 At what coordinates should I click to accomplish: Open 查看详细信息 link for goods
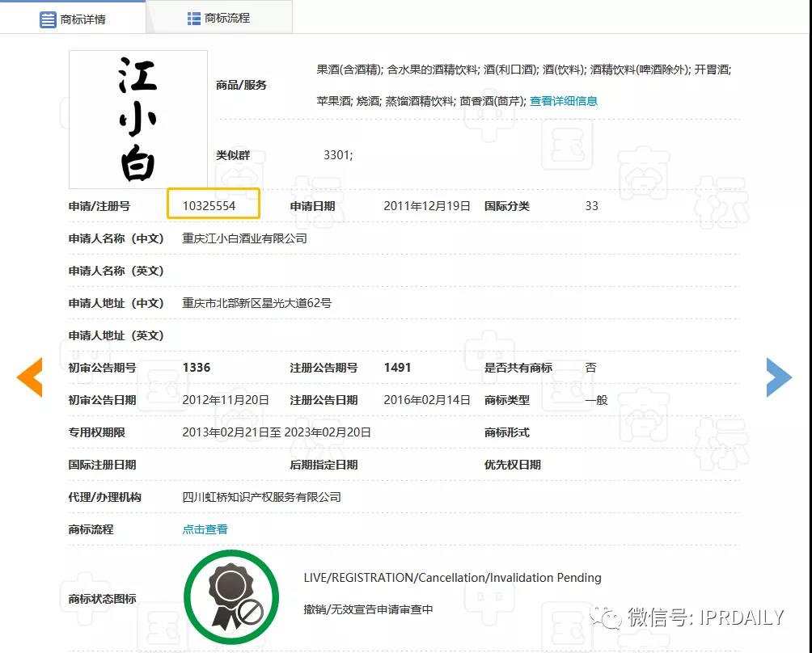point(564,101)
